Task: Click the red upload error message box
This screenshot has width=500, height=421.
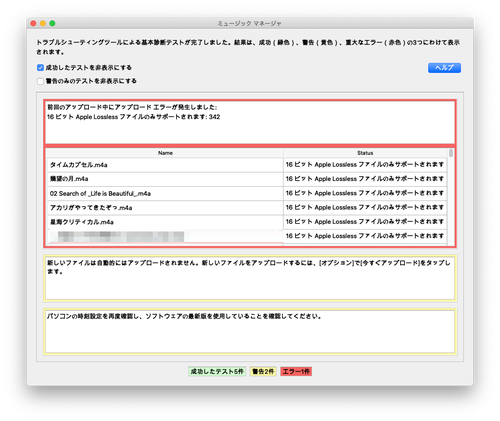Action: point(250,122)
